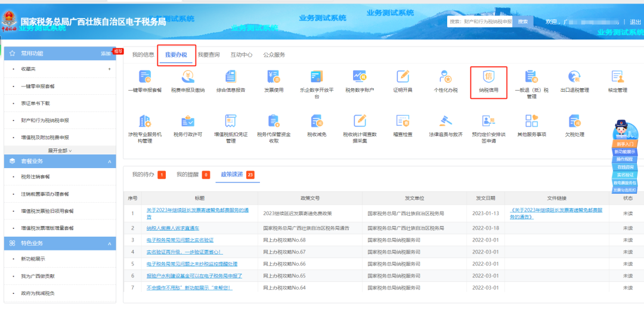Image resolution: width=644 pixels, height=313 pixels.
Task: Switch to 我要查询 tab
Action: pos(209,55)
